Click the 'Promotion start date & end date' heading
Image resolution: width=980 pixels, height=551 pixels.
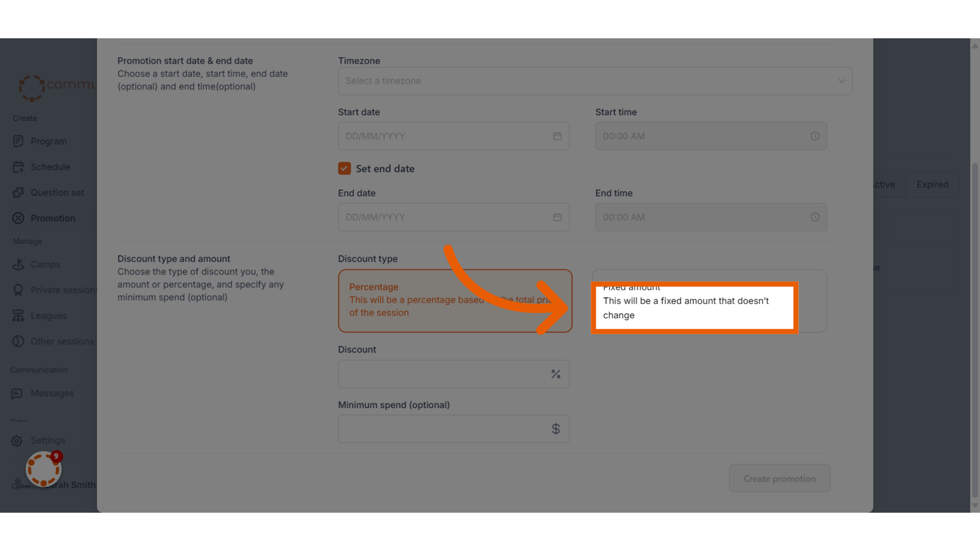tap(185, 61)
